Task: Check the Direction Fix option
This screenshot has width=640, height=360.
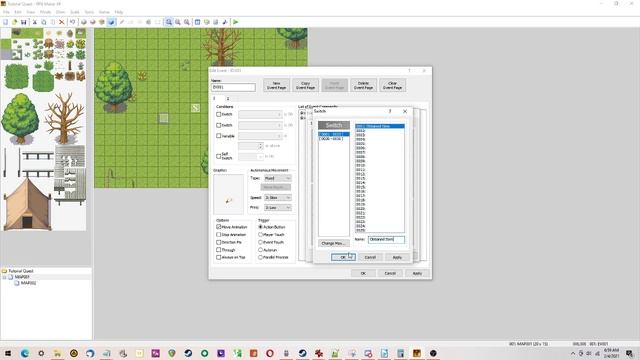Action: (219, 242)
